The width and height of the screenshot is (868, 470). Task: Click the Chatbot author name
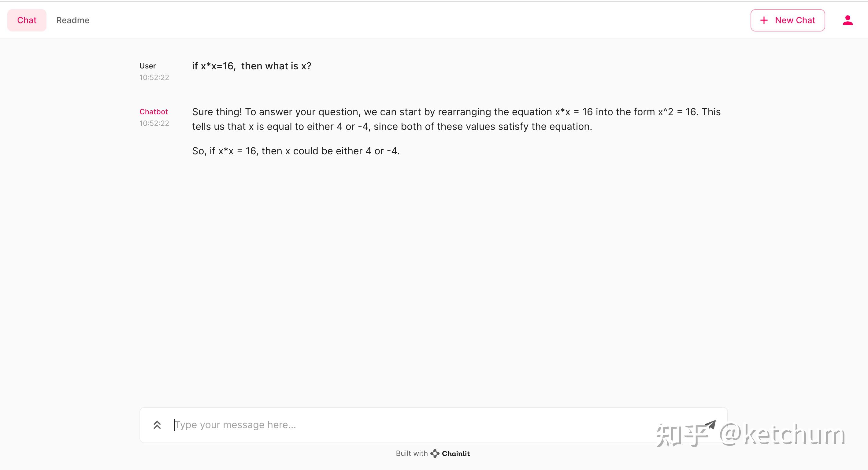[x=154, y=112]
